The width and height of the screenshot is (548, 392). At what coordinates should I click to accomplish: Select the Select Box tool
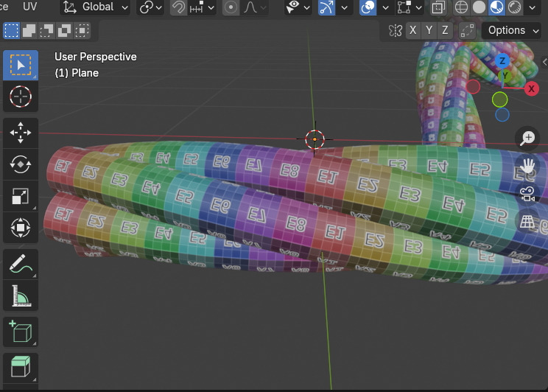21,65
